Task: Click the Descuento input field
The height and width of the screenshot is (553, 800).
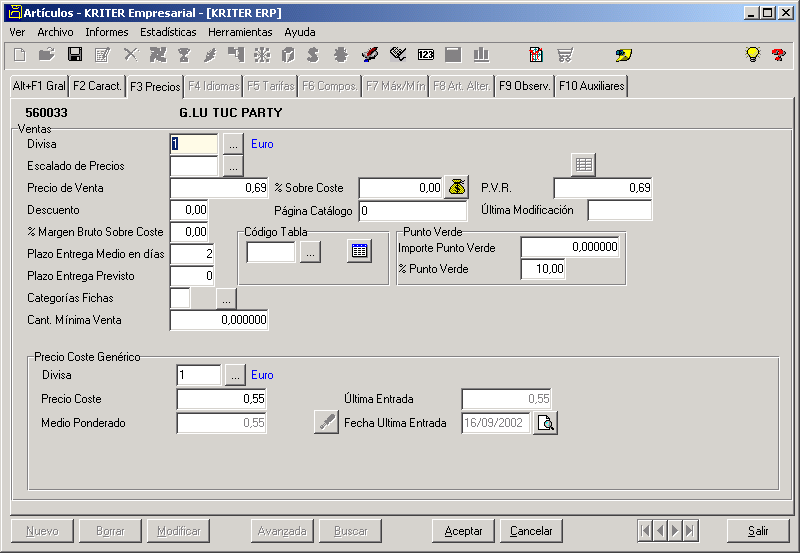Action: coord(189,210)
